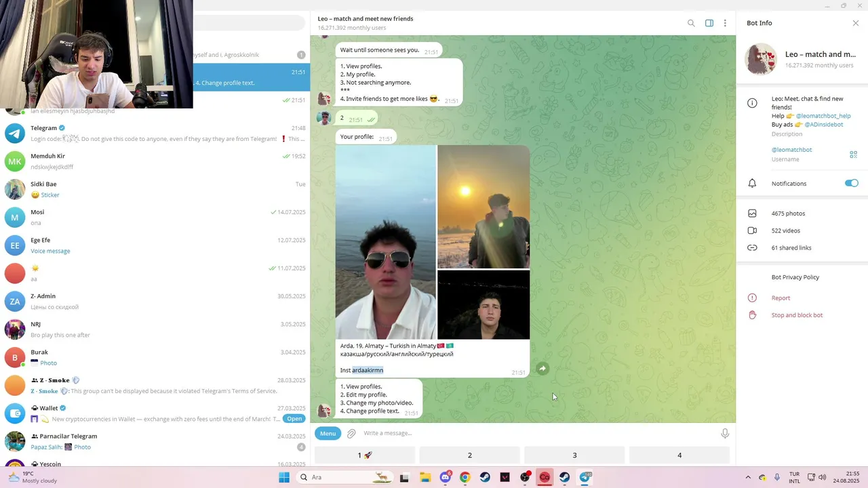Open the Z- Admin chat

(x=155, y=302)
